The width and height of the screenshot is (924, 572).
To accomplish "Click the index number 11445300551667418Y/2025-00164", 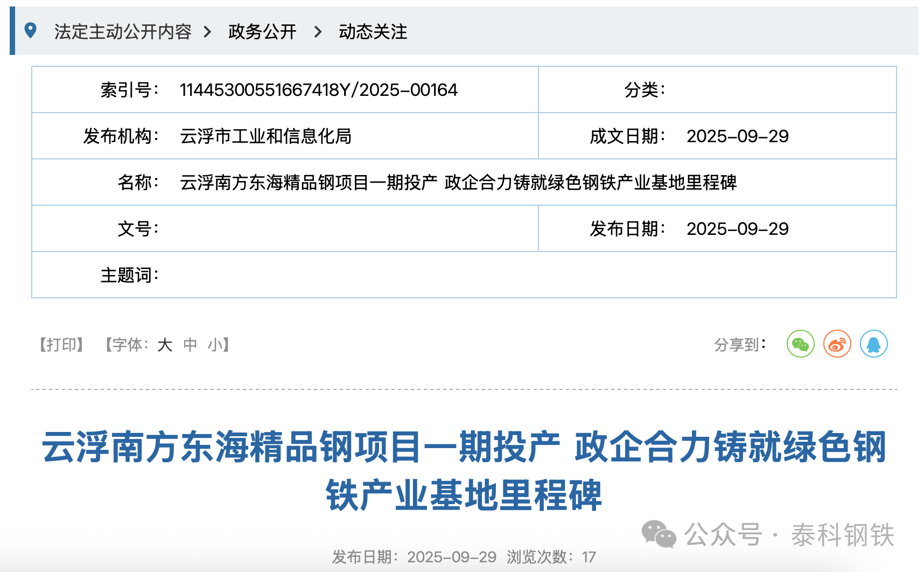I will click(318, 90).
